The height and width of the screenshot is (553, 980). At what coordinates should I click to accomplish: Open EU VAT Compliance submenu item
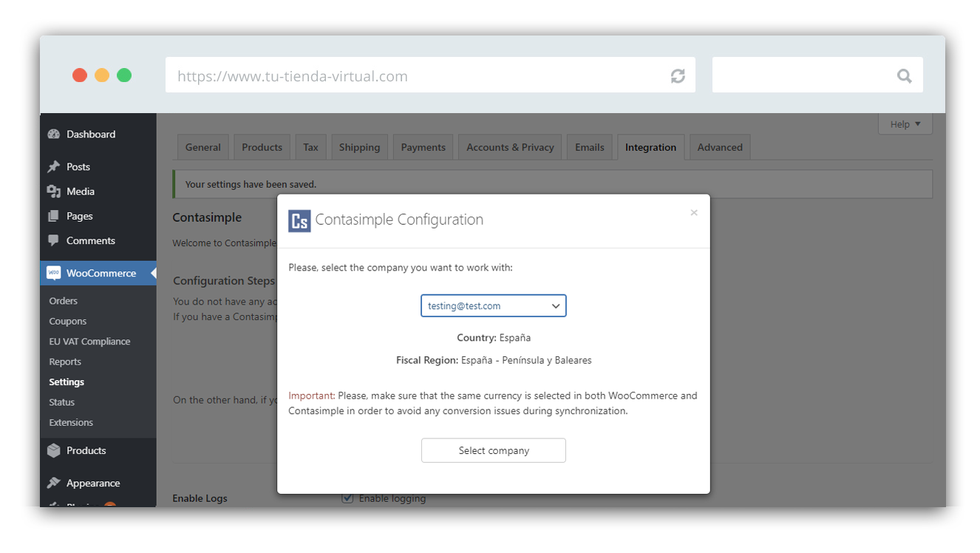[x=89, y=342]
